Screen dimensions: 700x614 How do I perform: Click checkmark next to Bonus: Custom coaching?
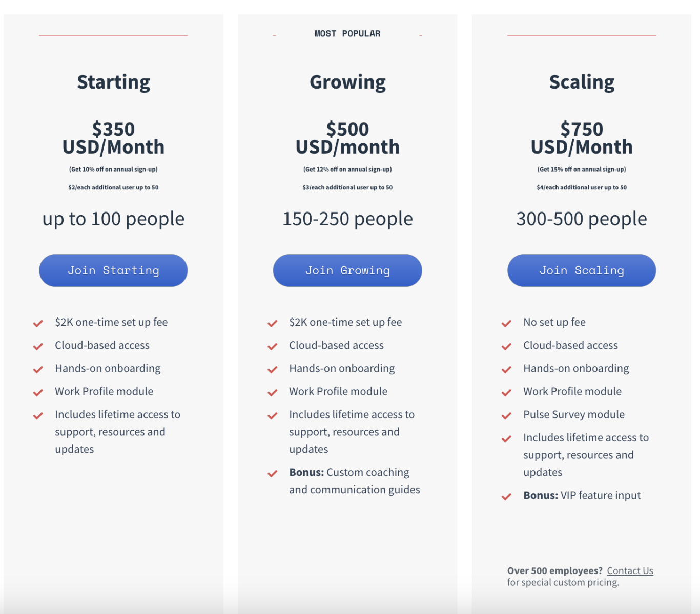point(272,473)
